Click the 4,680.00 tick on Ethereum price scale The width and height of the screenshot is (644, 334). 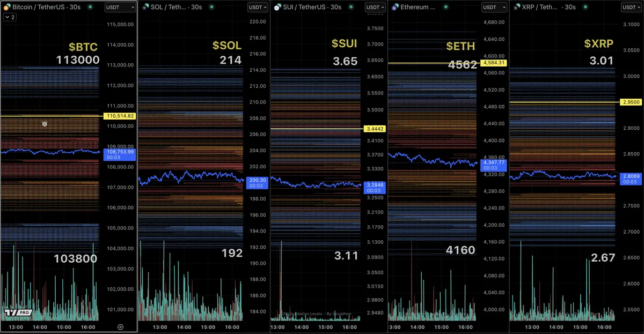point(494,22)
